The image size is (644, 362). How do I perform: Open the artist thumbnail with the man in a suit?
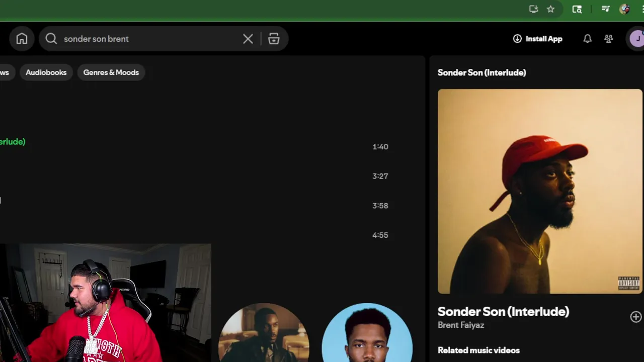point(264,332)
